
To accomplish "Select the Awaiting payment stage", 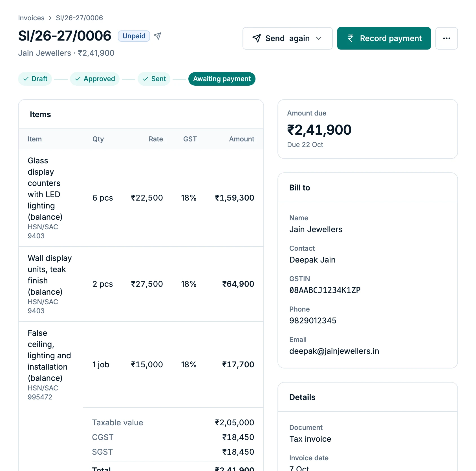I will tap(222, 79).
